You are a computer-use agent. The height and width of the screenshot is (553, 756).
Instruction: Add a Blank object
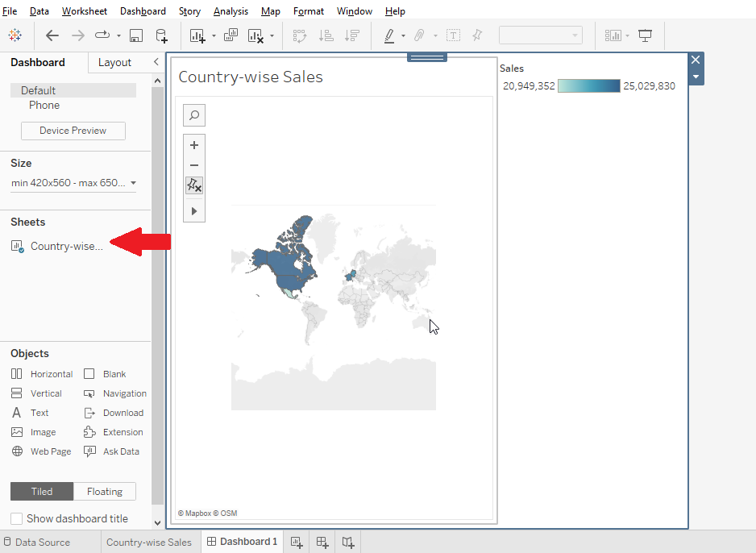pyautogui.click(x=105, y=374)
